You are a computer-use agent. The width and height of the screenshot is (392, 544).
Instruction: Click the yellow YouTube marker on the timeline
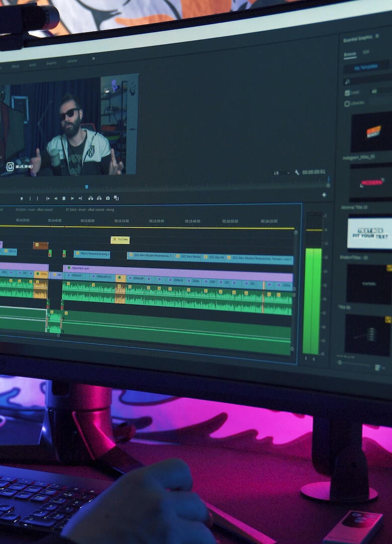coord(120,240)
